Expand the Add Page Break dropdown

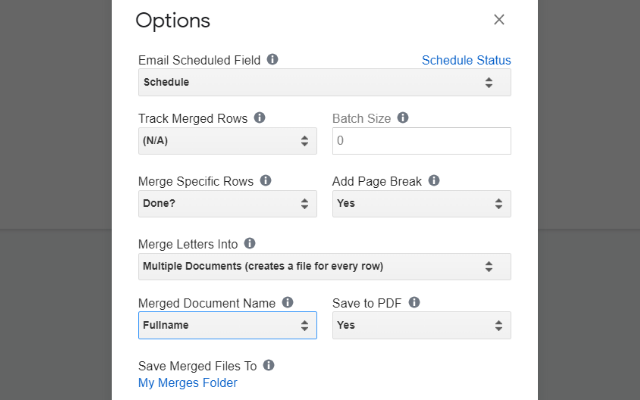[421, 204]
